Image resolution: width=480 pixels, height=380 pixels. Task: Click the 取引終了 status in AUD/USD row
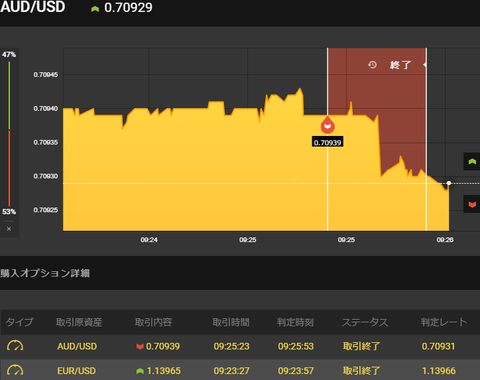tap(361, 346)
